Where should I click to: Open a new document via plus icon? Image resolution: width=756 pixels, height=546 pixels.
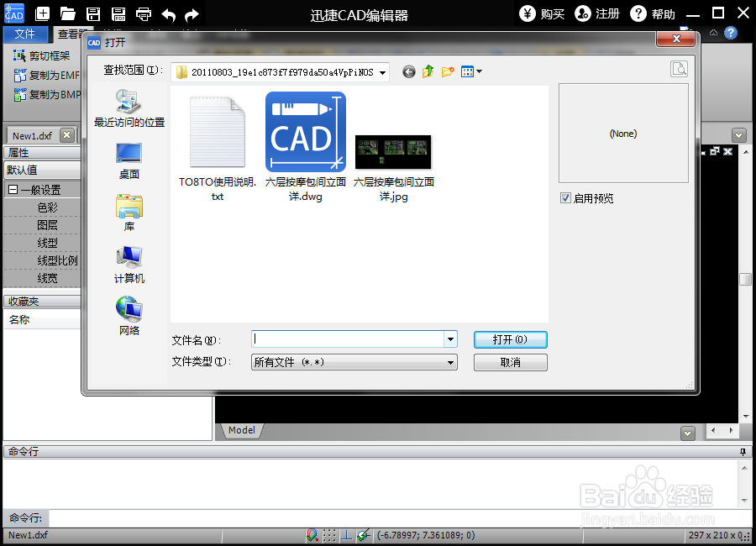coord(40,13)
